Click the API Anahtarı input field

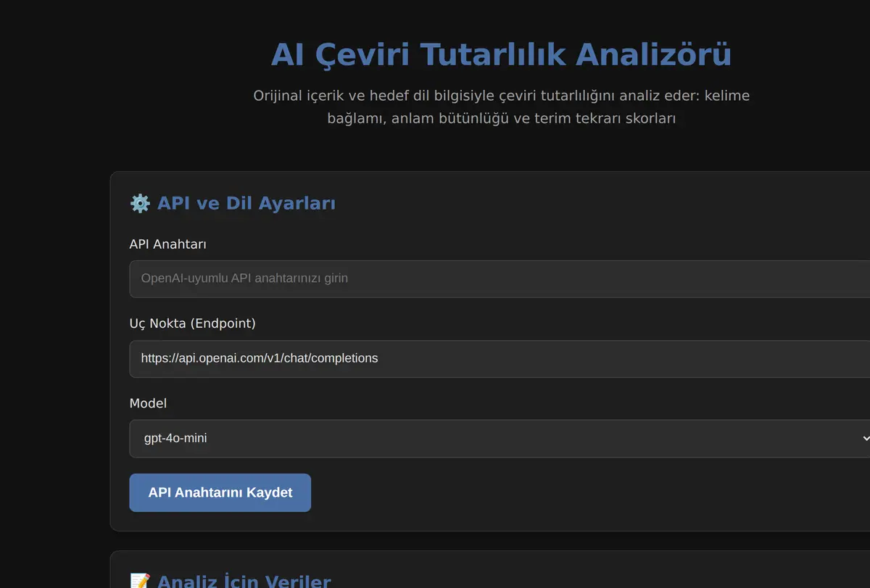coord(500,278)
